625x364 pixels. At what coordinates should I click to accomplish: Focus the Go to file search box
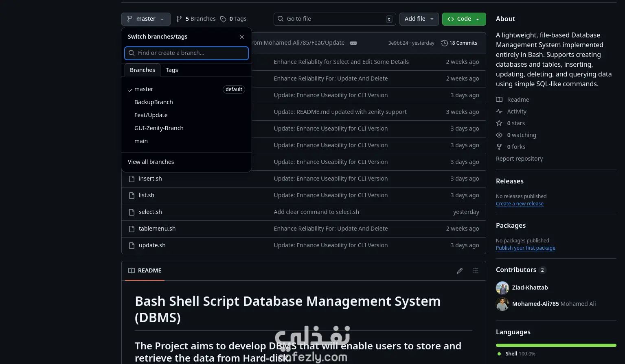335,19
